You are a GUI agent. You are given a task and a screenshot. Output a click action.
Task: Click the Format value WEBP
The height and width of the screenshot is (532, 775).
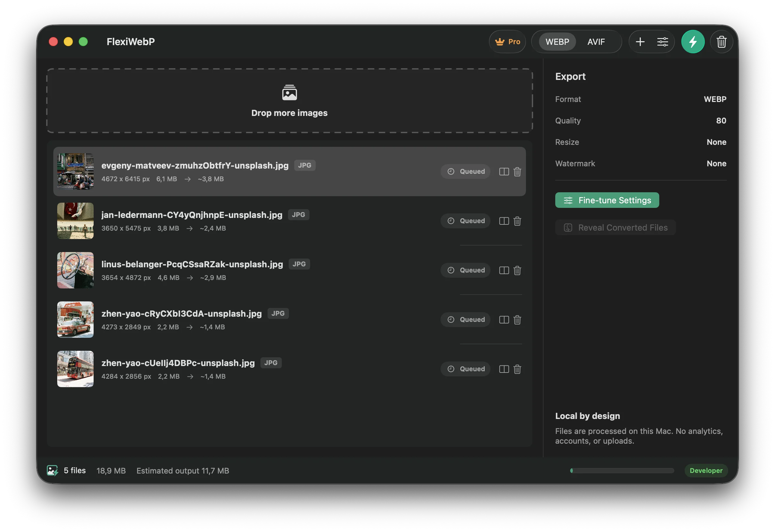point(715,99)
